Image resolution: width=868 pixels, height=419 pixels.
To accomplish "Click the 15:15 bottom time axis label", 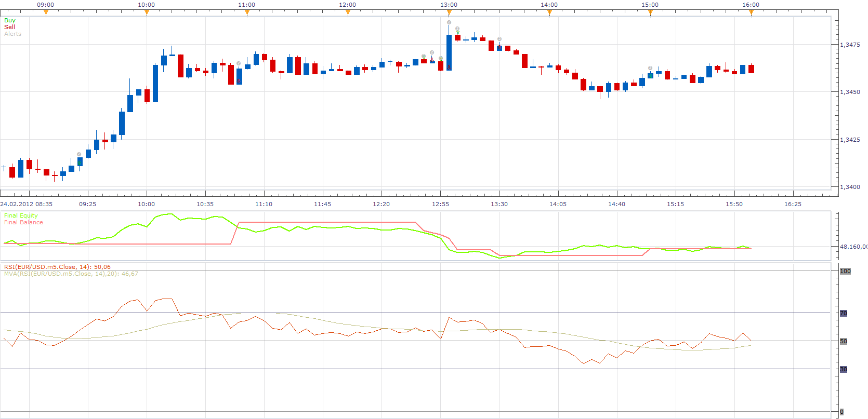I will point(675,204).
